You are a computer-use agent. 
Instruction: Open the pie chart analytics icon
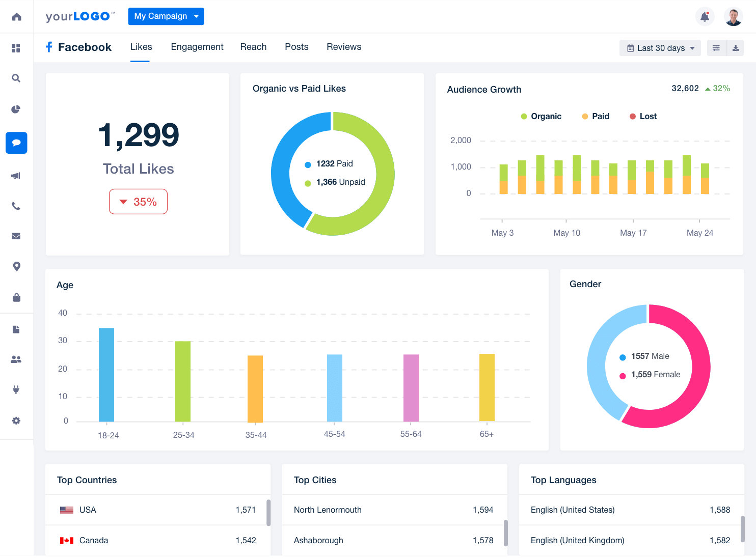coord(16,109)
